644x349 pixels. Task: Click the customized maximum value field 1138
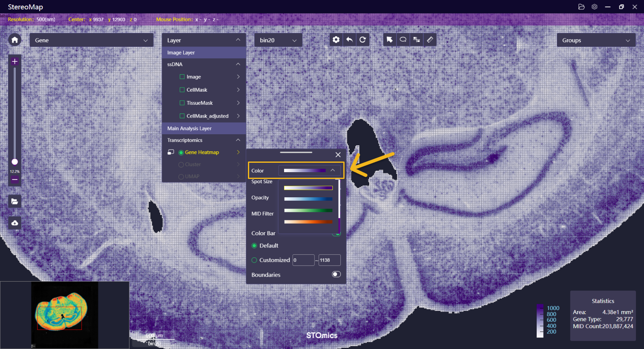(330, 260)
